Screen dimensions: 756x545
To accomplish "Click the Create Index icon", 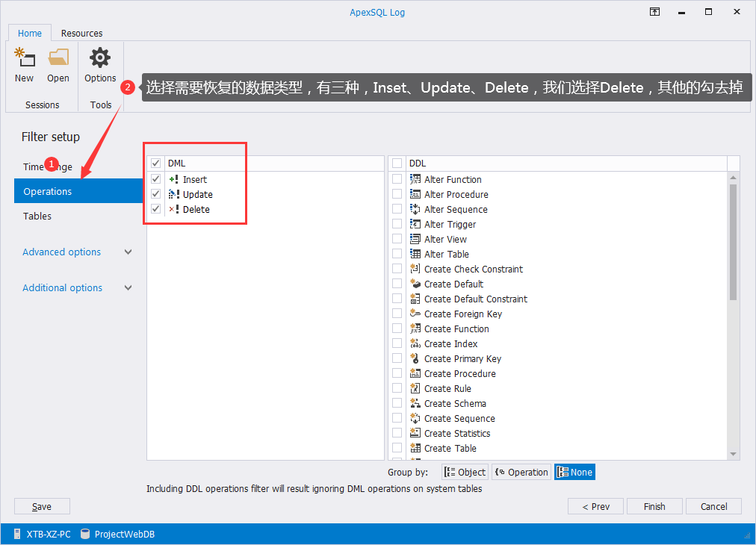I will 415,343.
